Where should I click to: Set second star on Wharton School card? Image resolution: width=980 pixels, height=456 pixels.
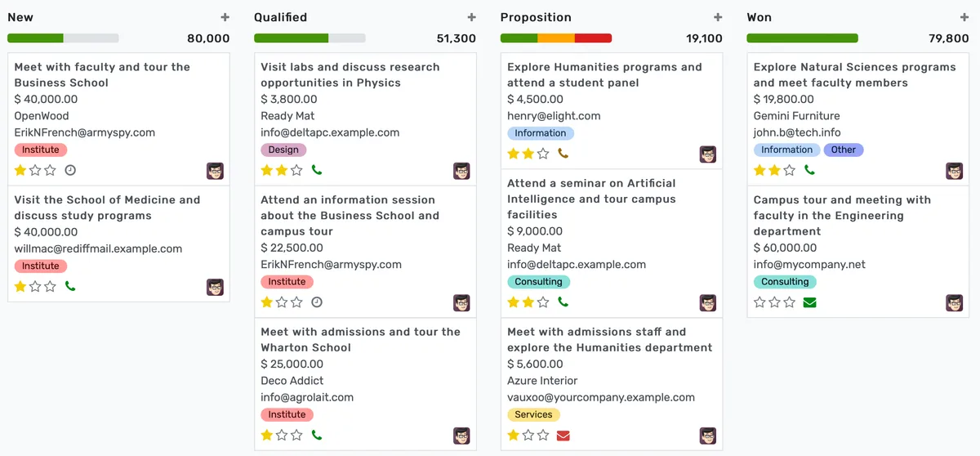click(x=282, y=436)
